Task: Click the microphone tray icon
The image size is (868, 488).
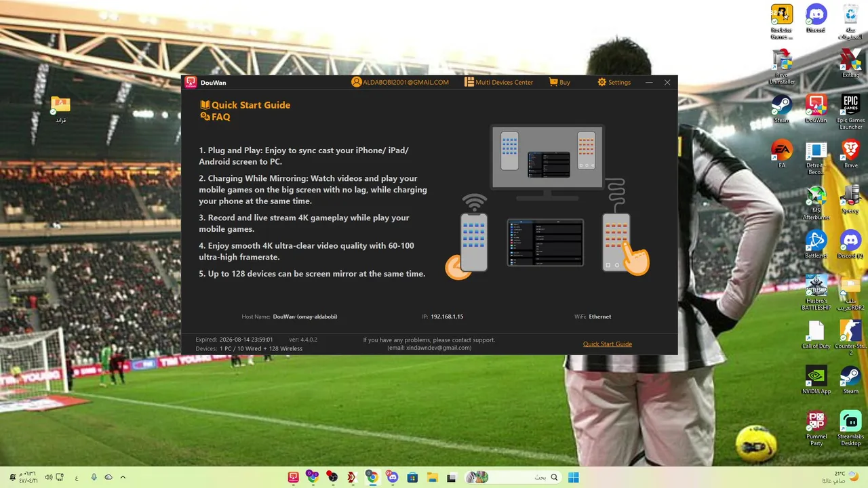Action: (x=94, y=477)
